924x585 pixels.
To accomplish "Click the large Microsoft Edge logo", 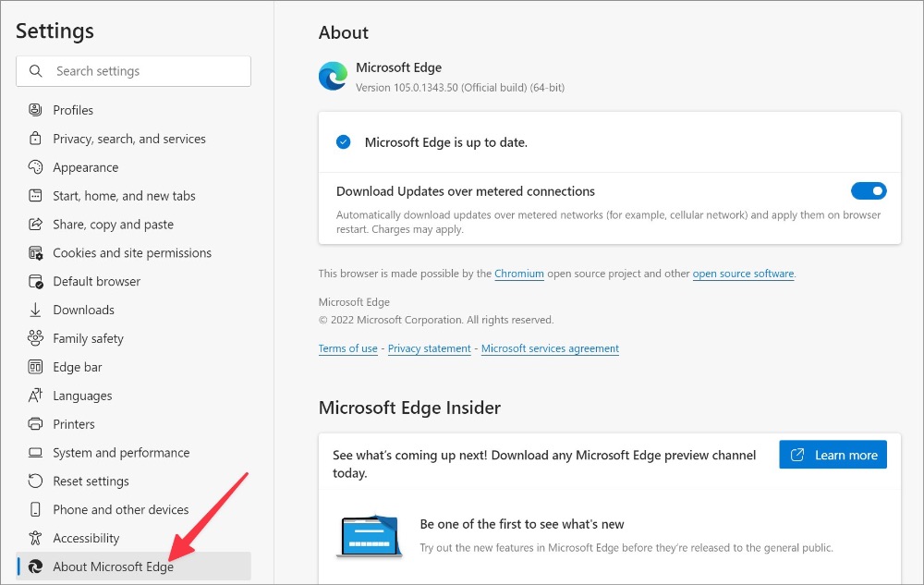I will [x=333, y=76].
